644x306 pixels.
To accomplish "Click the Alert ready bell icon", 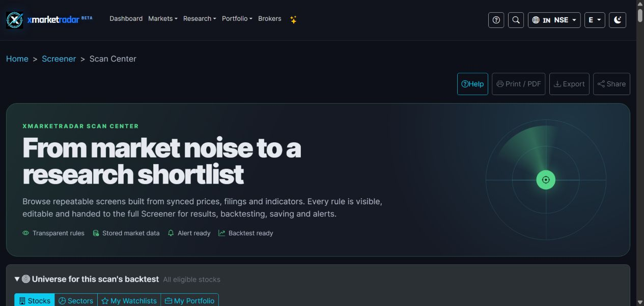I will click(x=171, y=233).
